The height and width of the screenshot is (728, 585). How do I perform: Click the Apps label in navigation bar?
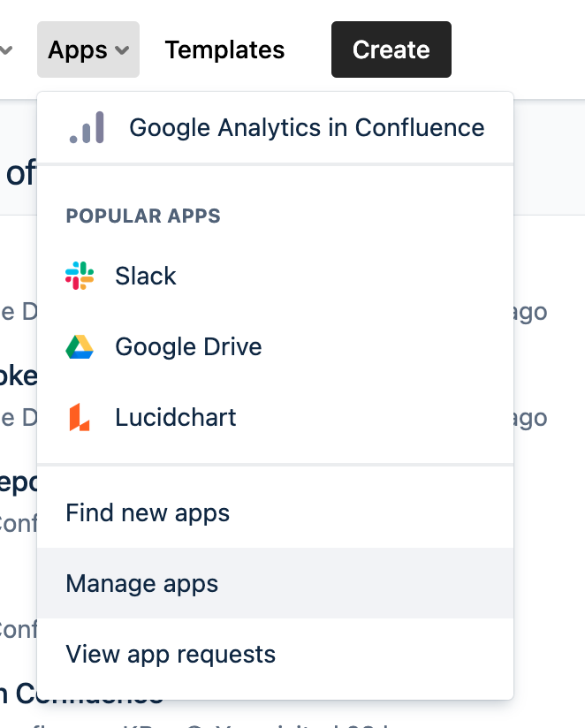coord(78,50)
